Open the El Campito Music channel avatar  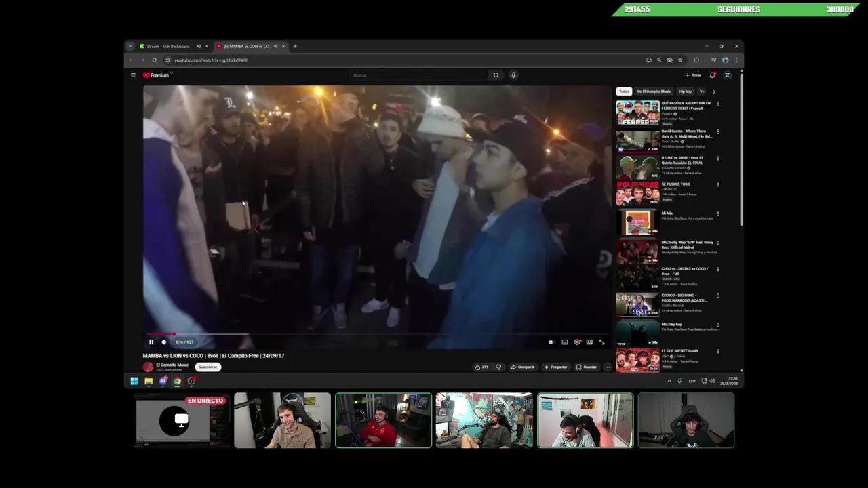[148, 367]
